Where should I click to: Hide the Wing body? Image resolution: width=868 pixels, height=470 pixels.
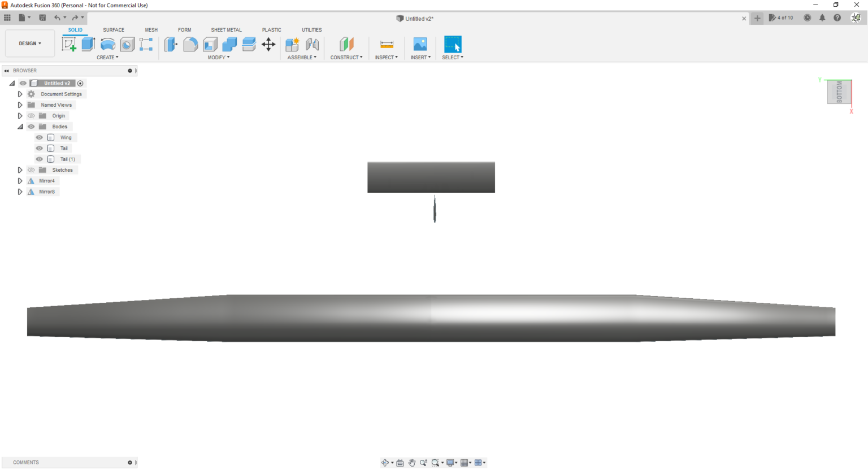pyautogui.click(x=39, y=137)
